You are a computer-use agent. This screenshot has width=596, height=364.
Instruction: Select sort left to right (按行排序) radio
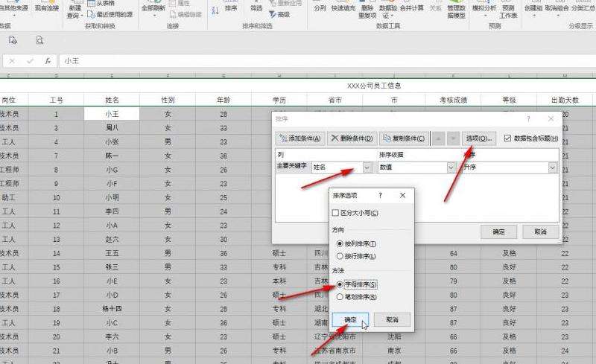point(340,255)
